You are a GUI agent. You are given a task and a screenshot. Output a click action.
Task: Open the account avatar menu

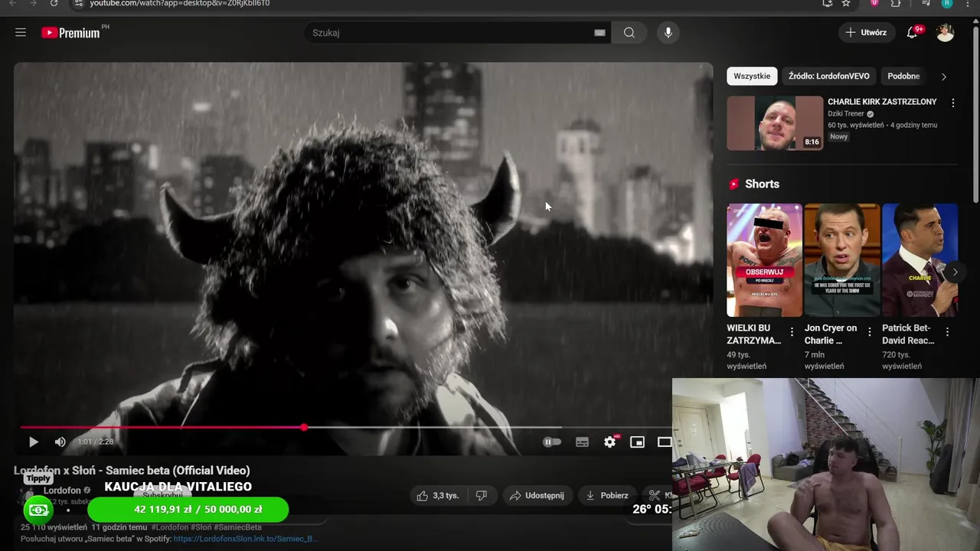946,32
